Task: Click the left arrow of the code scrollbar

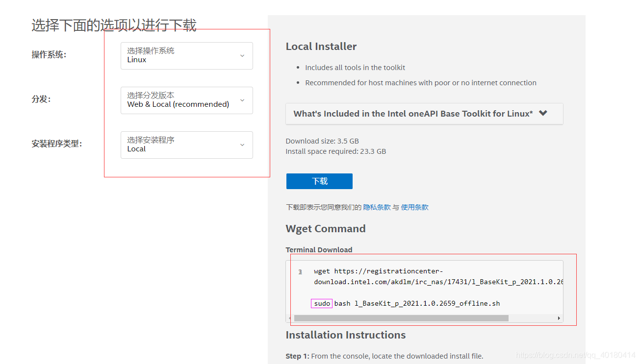Action: (290, 318)
